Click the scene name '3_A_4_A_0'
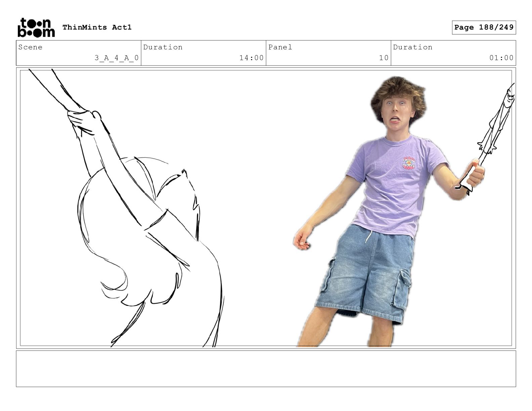 click(x=117, y=58)
